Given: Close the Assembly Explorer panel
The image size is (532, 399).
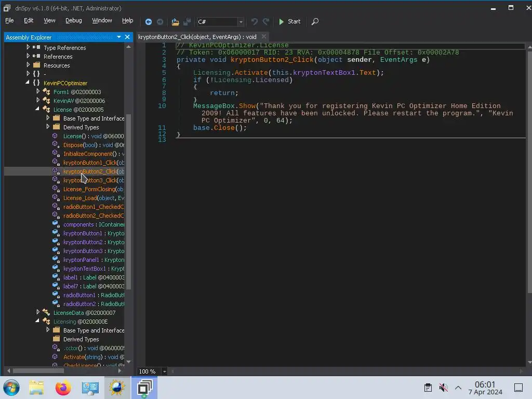Looking at the screenshot, I should (x=127, y=37).
